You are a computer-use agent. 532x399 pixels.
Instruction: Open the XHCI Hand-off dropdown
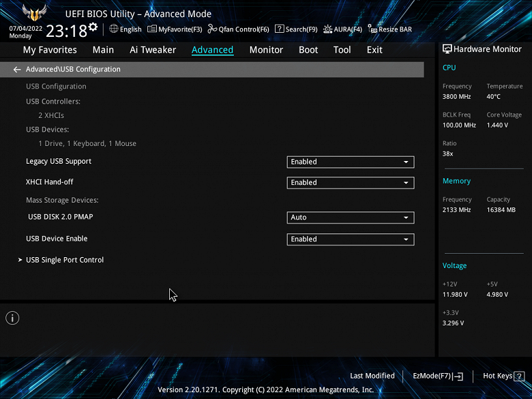click(351, 183)
